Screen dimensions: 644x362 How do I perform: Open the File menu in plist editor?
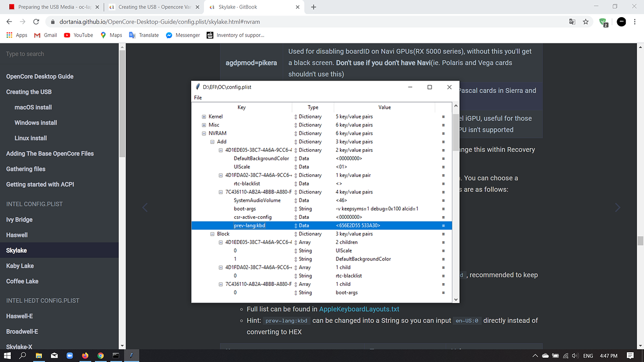(x=197, y=98)
